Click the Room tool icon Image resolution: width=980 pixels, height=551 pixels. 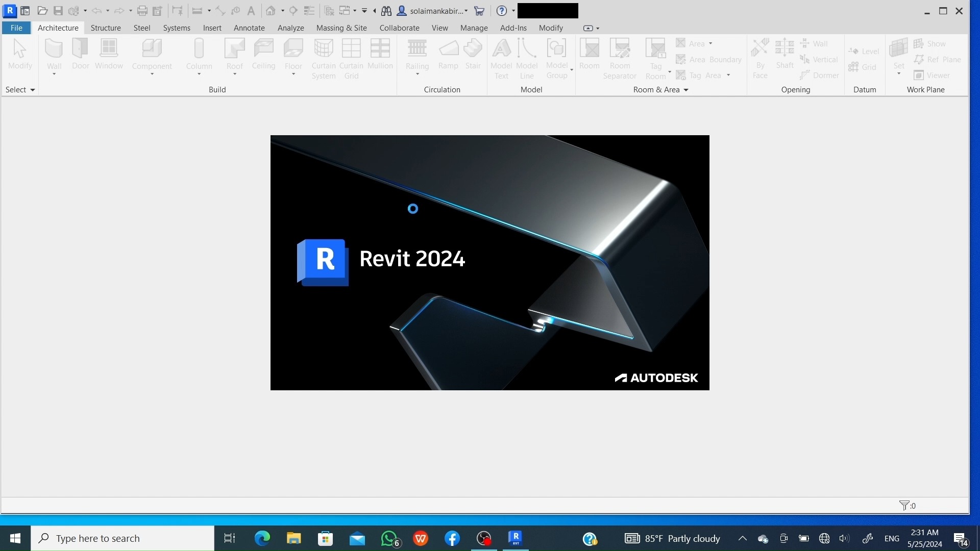pyautogui.click(x=590, y=55)
